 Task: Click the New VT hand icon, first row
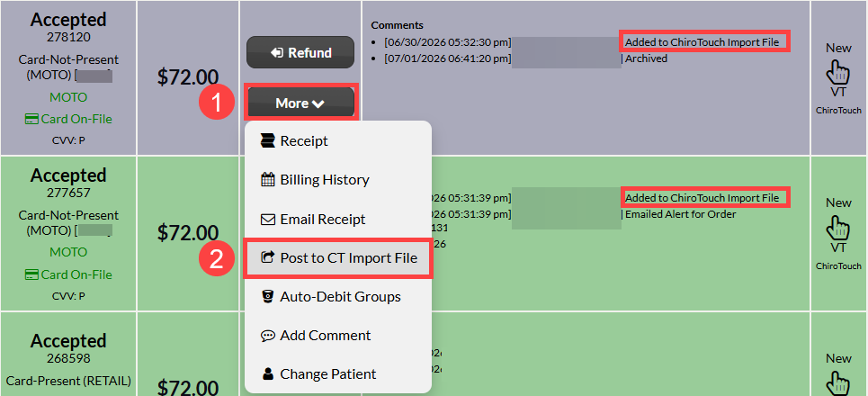838,72
